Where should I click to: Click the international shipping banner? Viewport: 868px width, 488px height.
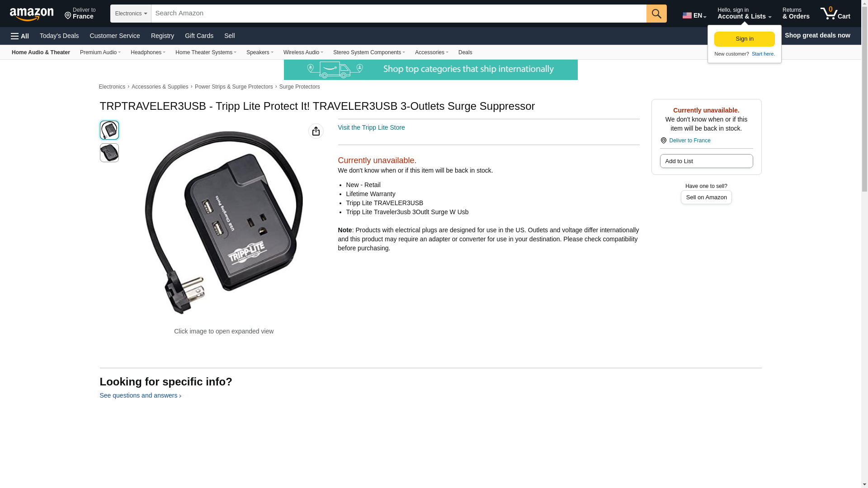point(430,70)
